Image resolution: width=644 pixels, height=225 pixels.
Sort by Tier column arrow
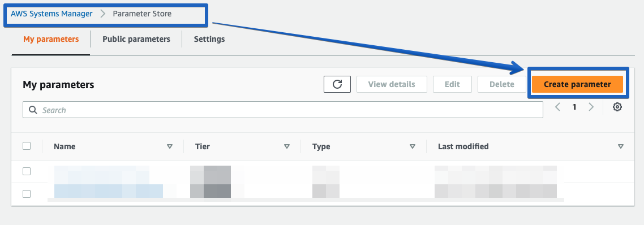(287, 146)
